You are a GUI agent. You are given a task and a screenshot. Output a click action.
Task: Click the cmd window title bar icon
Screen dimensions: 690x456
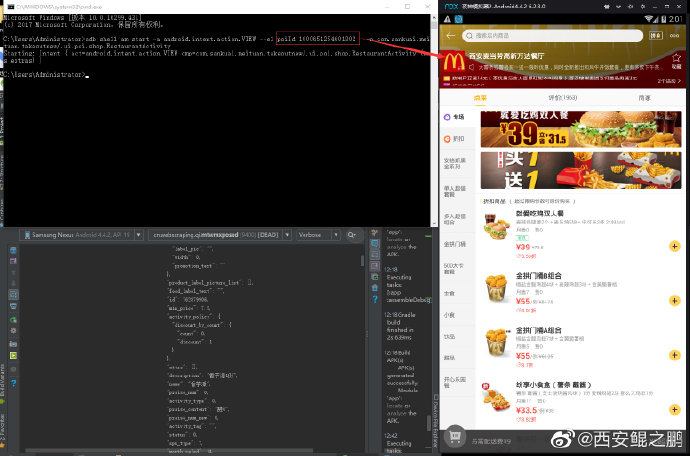click(11, 7)
